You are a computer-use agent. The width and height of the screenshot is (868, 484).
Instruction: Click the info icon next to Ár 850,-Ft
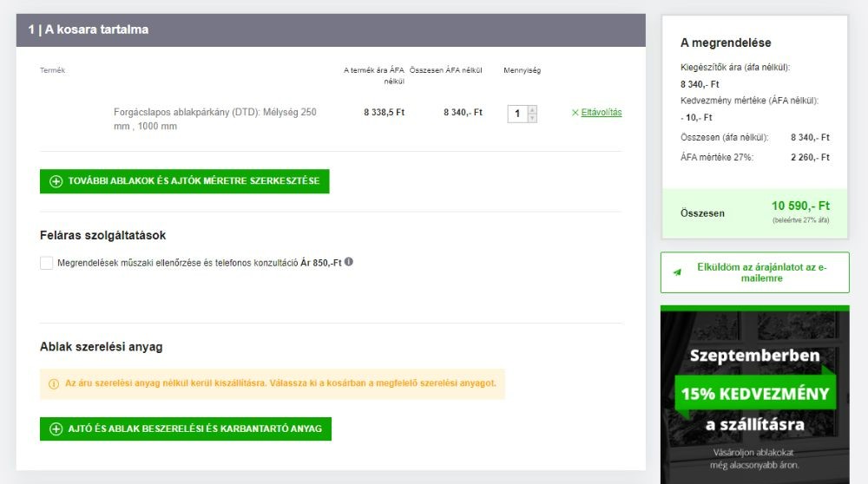pos(349,261)
